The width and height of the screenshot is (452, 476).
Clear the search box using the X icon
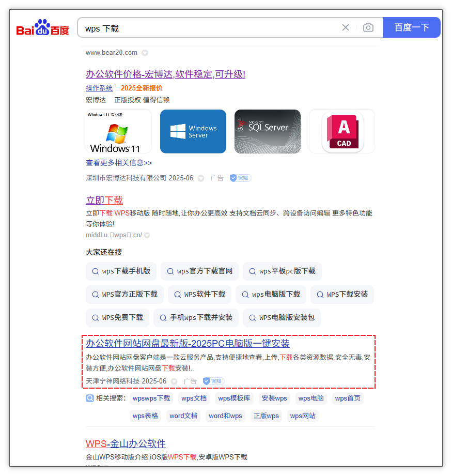pyautogui.click(x=345, y=27)
